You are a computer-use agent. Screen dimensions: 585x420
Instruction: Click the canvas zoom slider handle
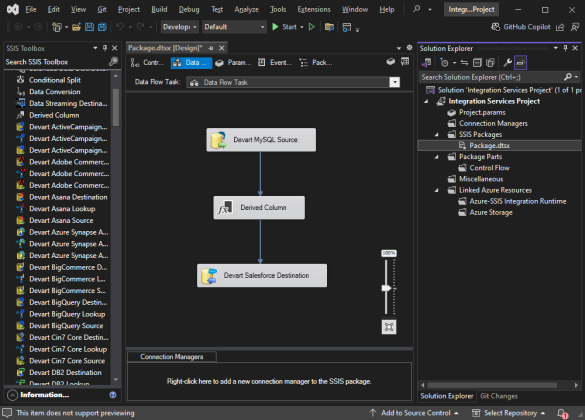coord(387,288)
